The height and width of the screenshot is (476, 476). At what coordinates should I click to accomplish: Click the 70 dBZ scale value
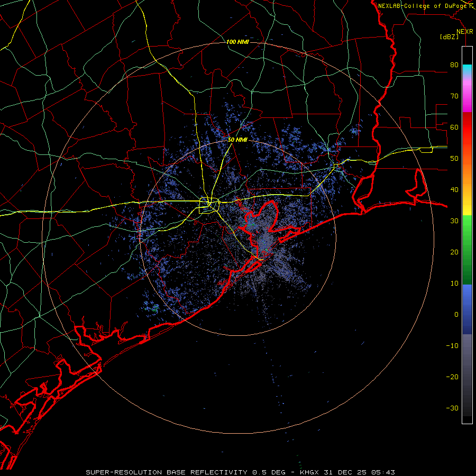tap(454, 96)
